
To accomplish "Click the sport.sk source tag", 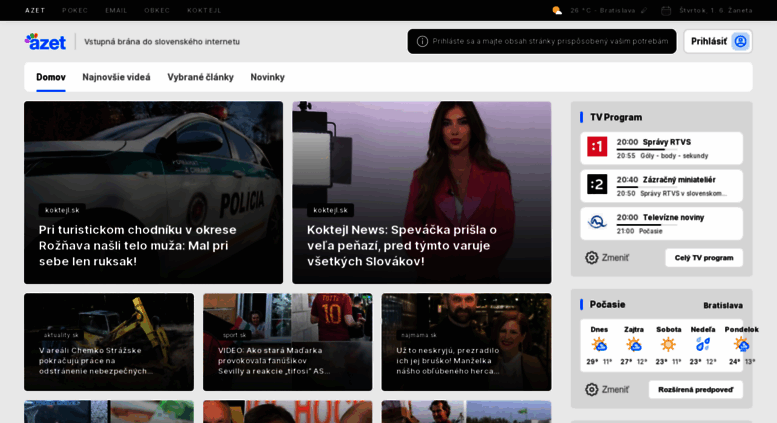I will 234,335.
